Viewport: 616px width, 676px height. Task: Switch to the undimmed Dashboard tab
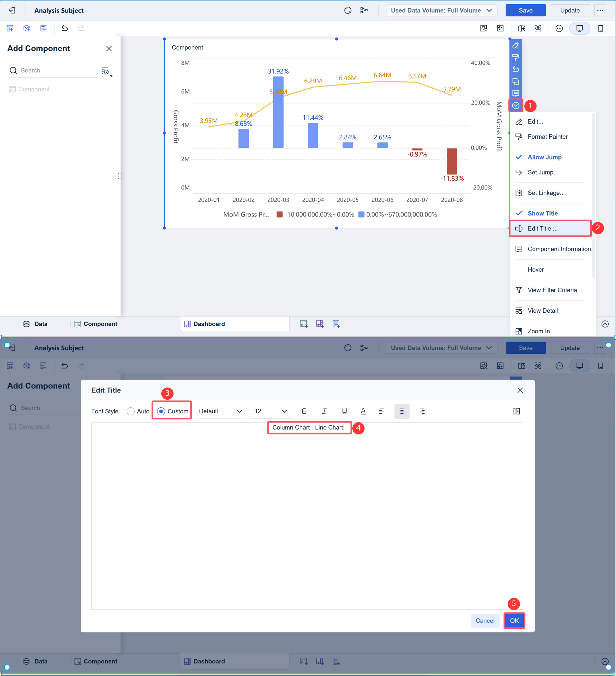click(235, 324)
